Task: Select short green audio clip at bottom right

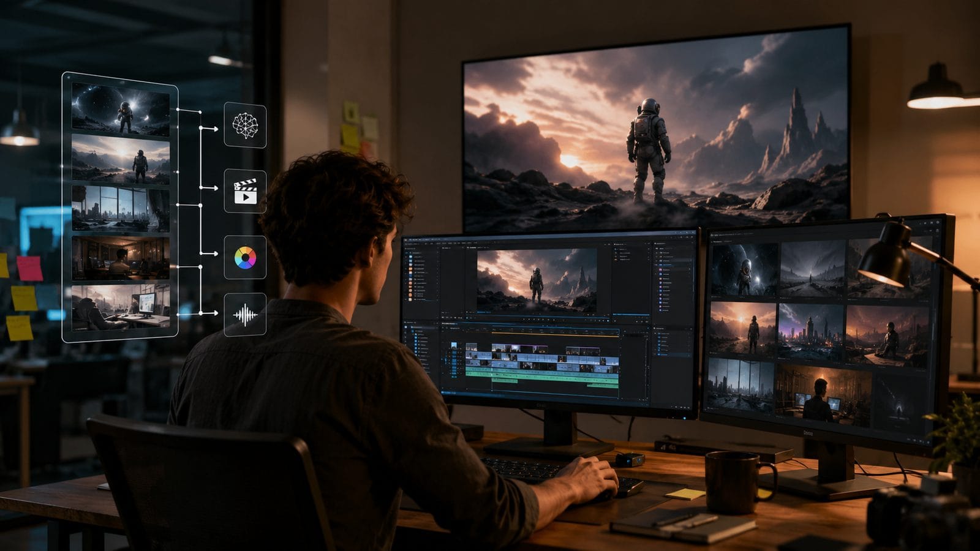Action: (603, 386)
